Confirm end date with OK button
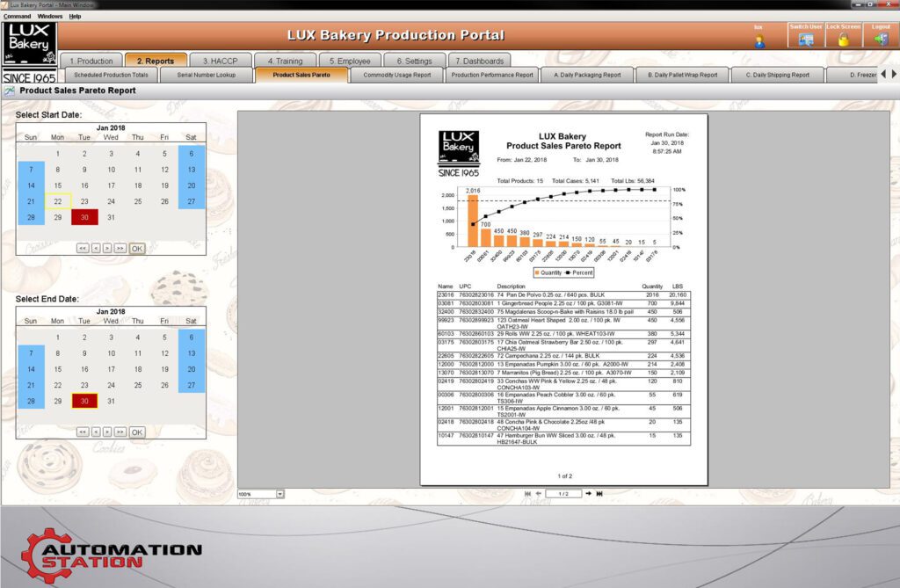Screen dimensions: 900x588 coord(137,432)
